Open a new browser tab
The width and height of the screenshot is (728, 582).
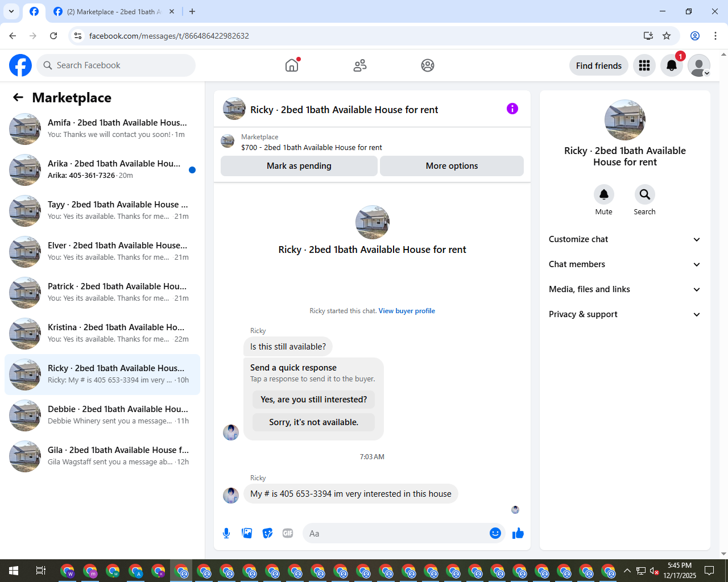192,11
